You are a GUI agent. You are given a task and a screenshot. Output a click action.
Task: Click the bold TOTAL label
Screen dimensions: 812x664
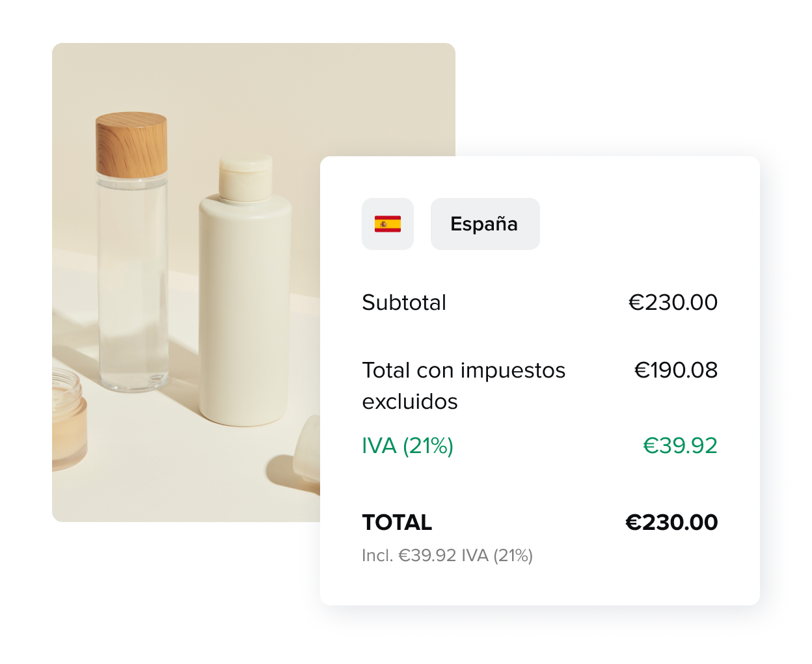tap(397, 523)
